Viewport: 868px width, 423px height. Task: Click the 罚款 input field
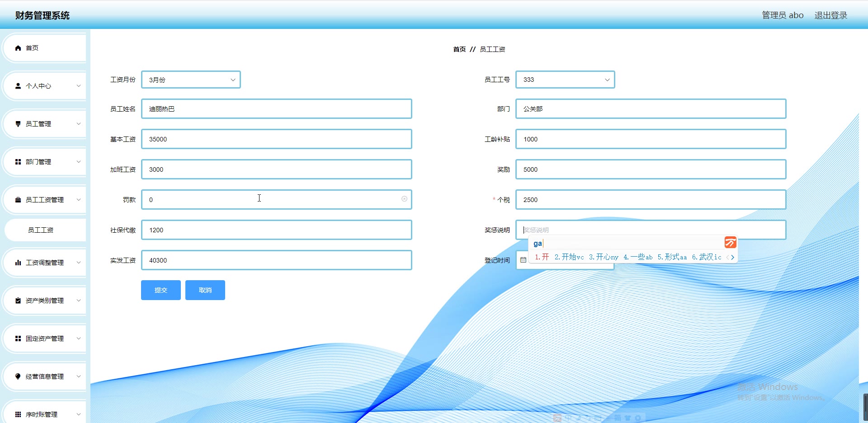(x=277, y=200)
